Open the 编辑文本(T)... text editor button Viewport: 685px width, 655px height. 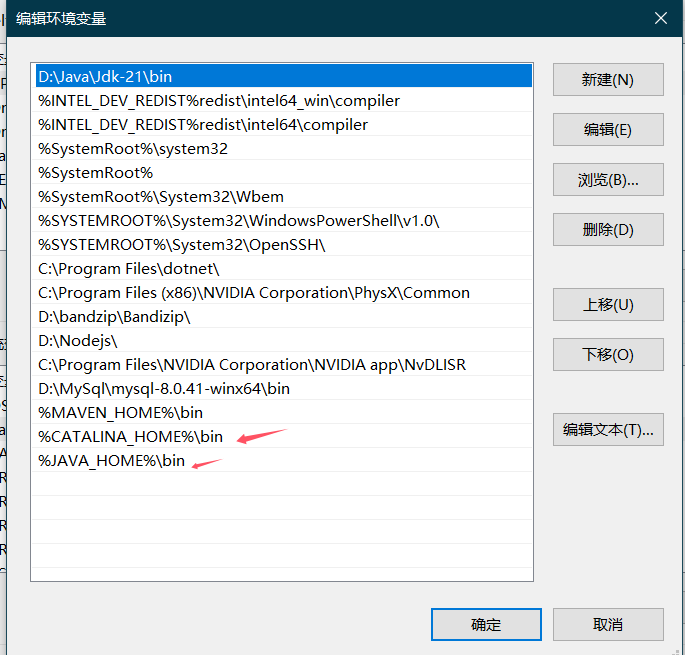[608, 430]
